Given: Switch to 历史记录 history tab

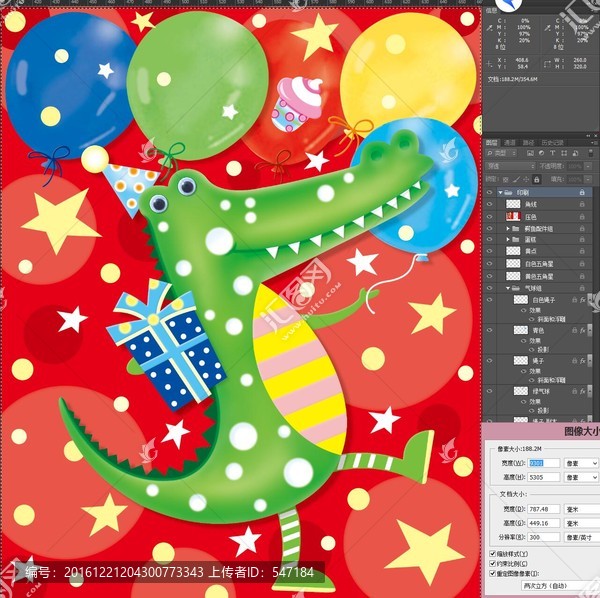Looking at the screenshot, I should click(x=553, y=143).
